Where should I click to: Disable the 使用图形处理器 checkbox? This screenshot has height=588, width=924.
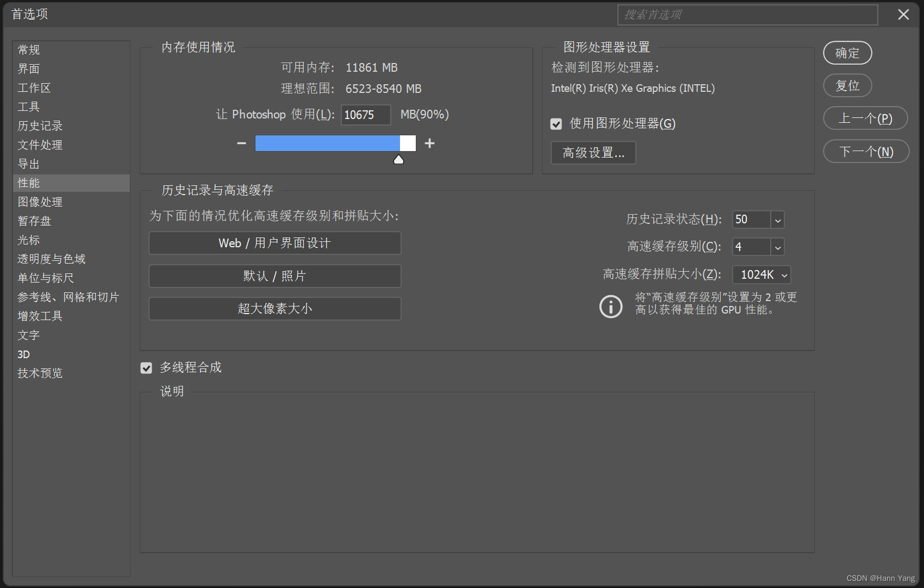tap(555, 124)
